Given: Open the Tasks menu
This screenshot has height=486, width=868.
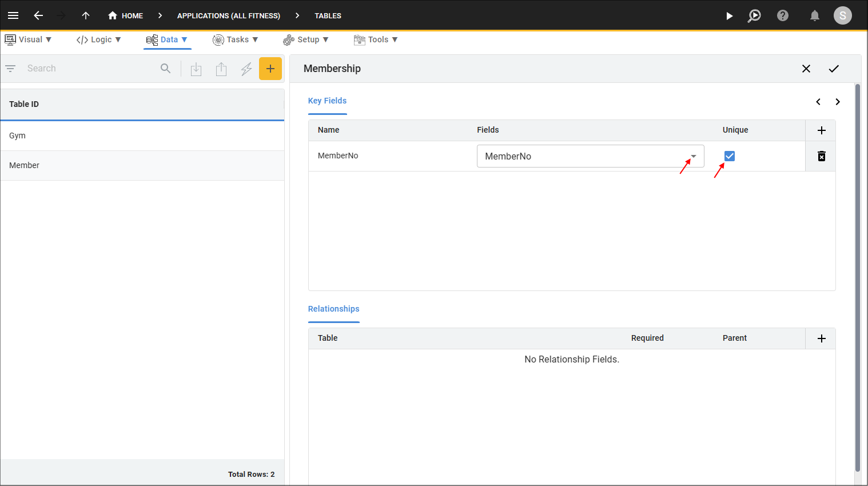Looking at the screenshot, I should pos(236,39).
